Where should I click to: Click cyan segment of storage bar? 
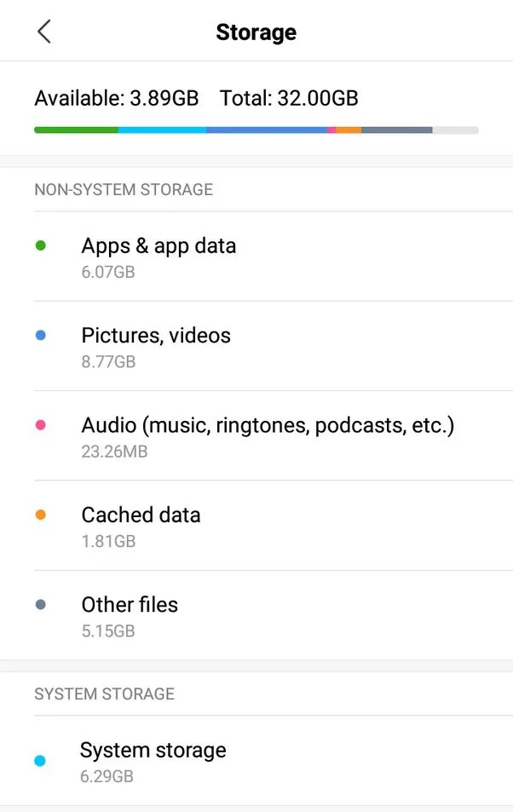coord(162,130)
